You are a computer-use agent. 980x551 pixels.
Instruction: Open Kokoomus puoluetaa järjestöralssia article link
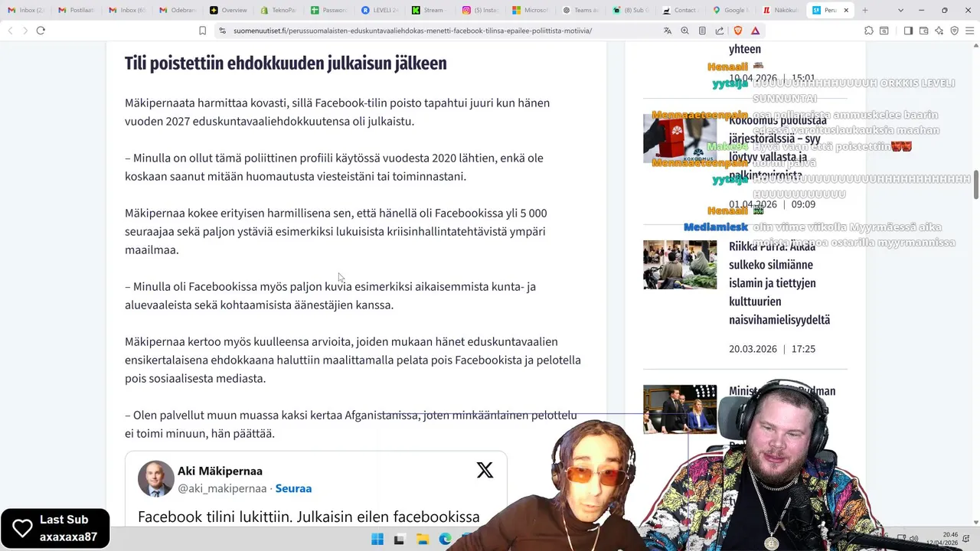tap(777, 148)
